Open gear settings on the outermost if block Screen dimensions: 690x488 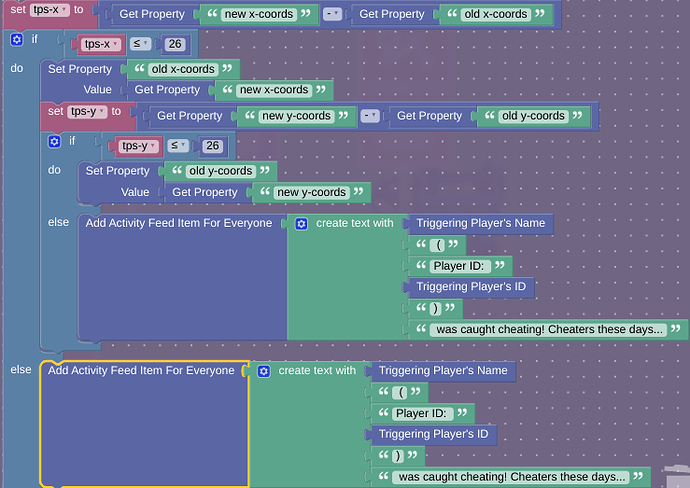pyautogui.click(x=17, y=40)
